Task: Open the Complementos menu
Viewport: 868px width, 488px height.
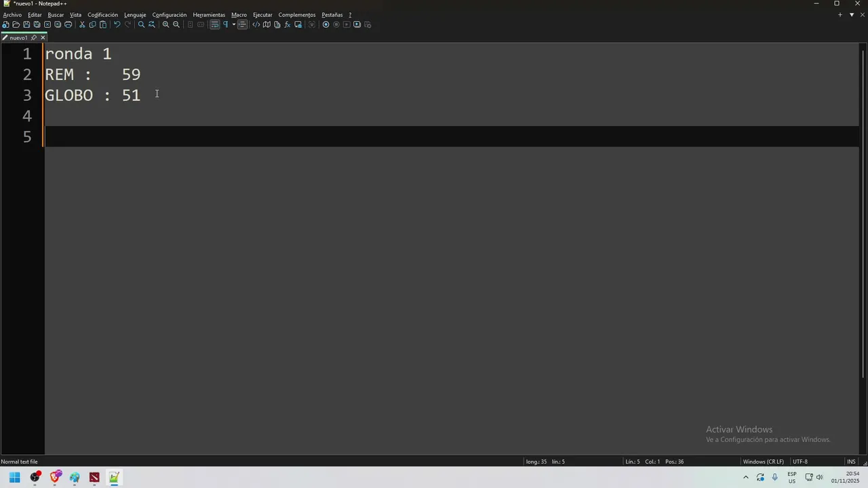Action: 296,15
